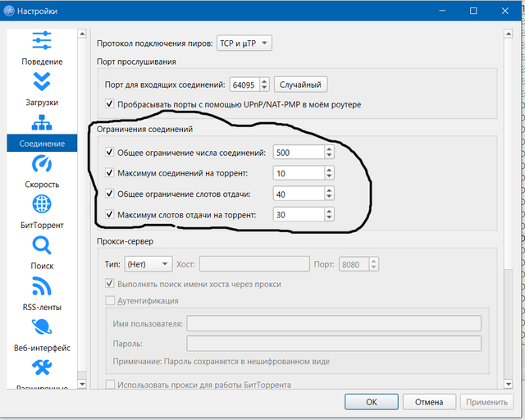This screenshot has height=420, width=525.
Task: Click the global upload slots field showing 40
Action: pyautogui.click(x=299, y=194)
